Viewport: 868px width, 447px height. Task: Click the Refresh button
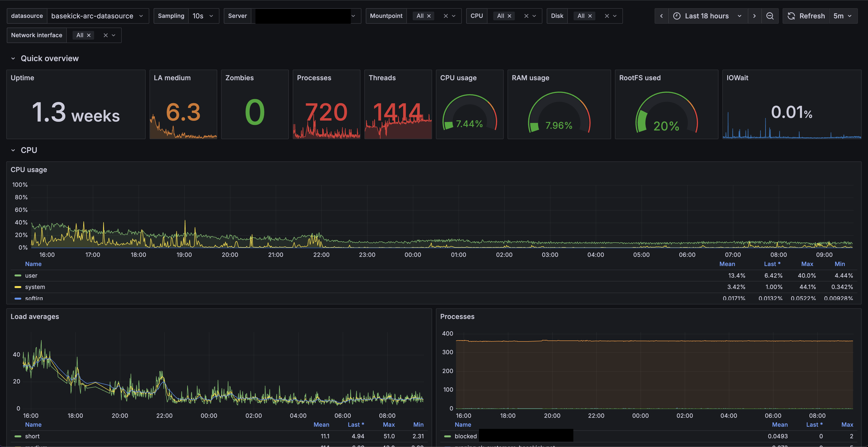pyautogui.click(x=812, y=16)
